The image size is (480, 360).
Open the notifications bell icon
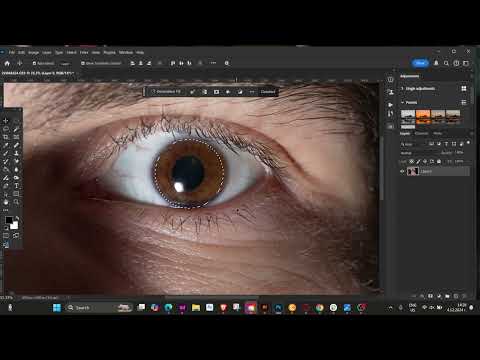click(x=436, y=63)
